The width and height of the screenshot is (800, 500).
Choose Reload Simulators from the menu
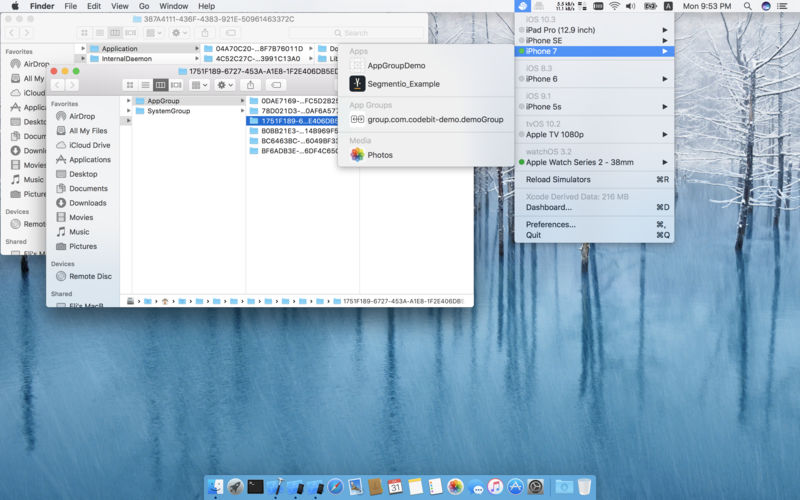(x=594, y=180)
